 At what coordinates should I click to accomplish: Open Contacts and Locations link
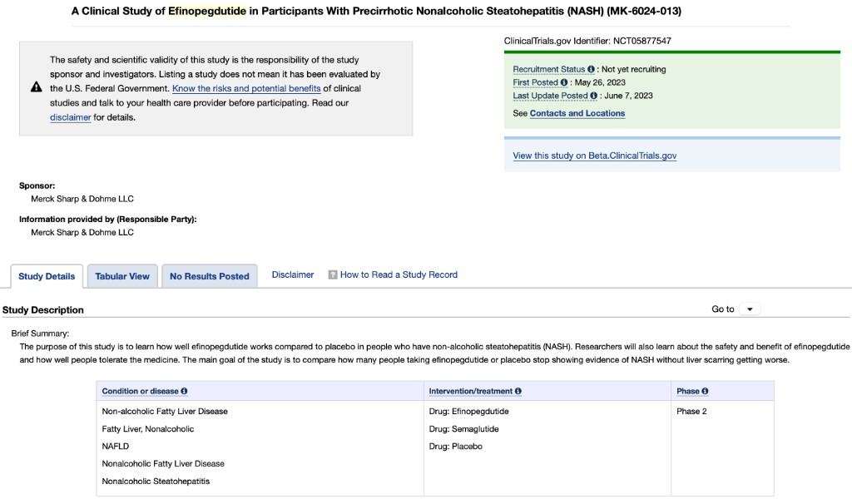(577, 113)
